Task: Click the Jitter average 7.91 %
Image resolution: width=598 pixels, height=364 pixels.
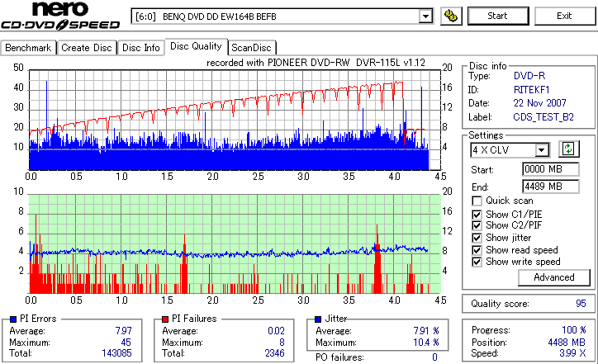Action: [x=426, y=331]
